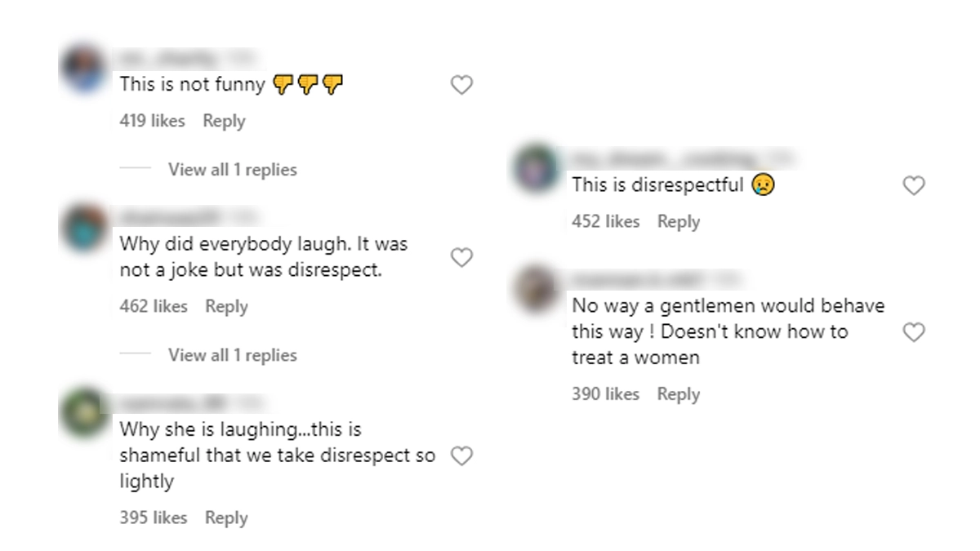The image size is (980, 551).
Task: Click avatar beside "Why she is laughing"
Action: coord(84,413)
